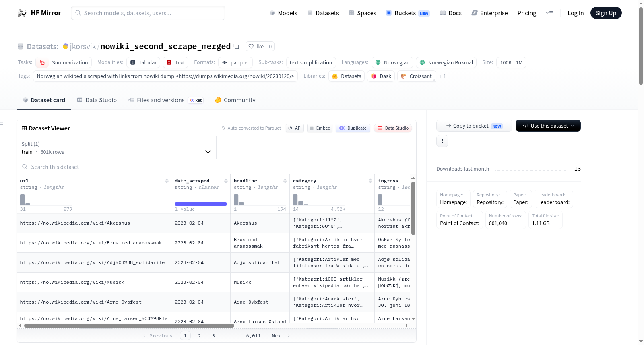Click the left sidebar table-of-contents icon
Viewport: 644px width, 345px height.
click(2, 124)
